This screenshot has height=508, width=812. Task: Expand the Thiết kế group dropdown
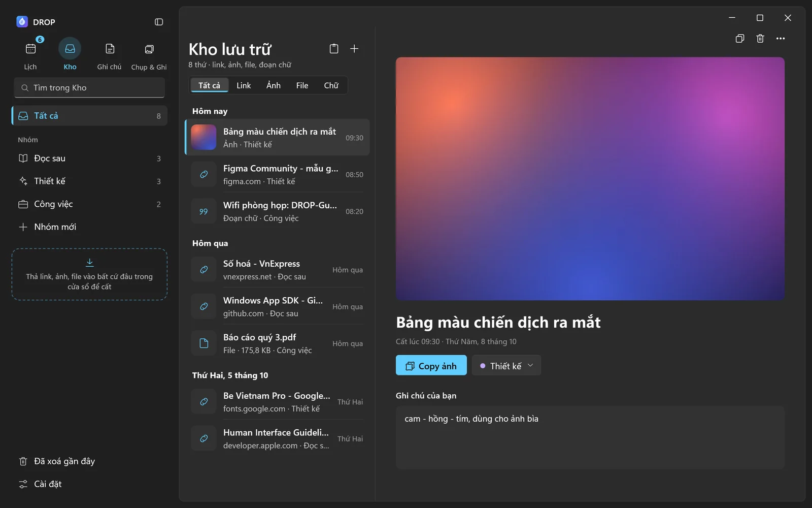[x=506, y=365]
